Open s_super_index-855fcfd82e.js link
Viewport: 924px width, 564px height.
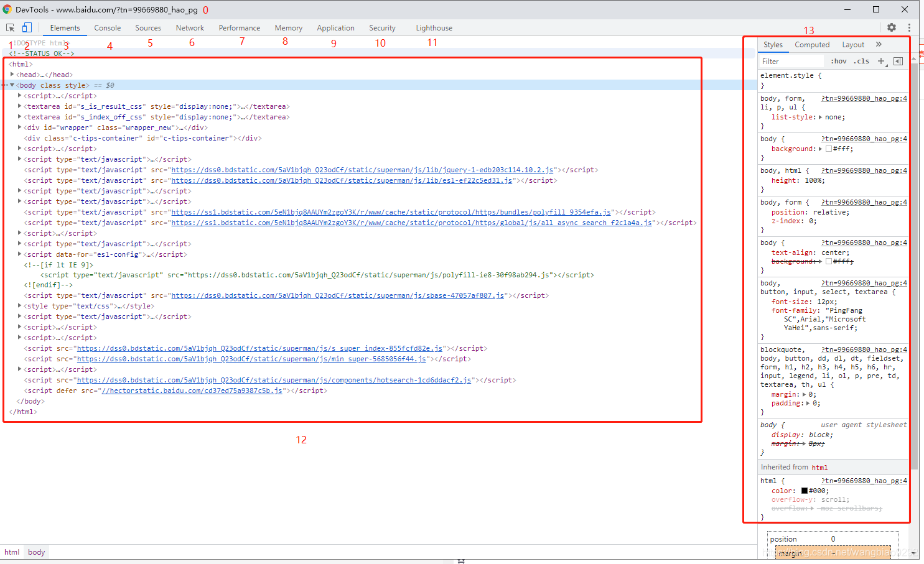pyautogui.click(x=259, y=348)
